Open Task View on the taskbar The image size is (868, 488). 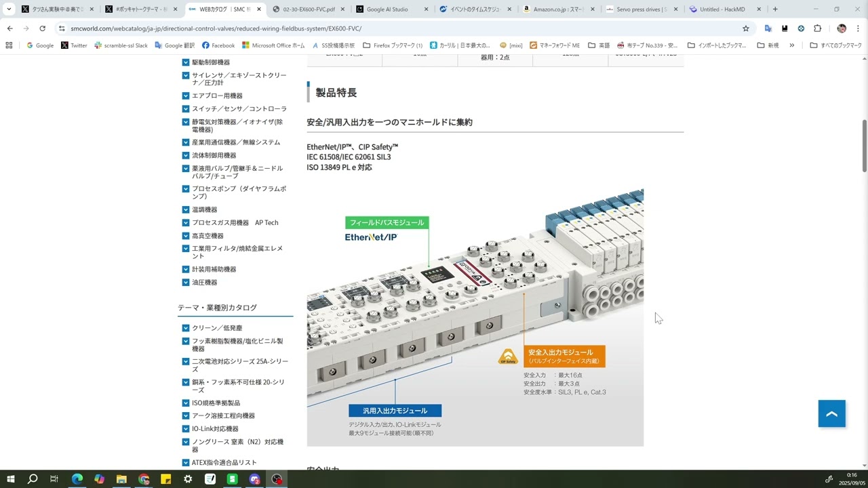(54, 479)
